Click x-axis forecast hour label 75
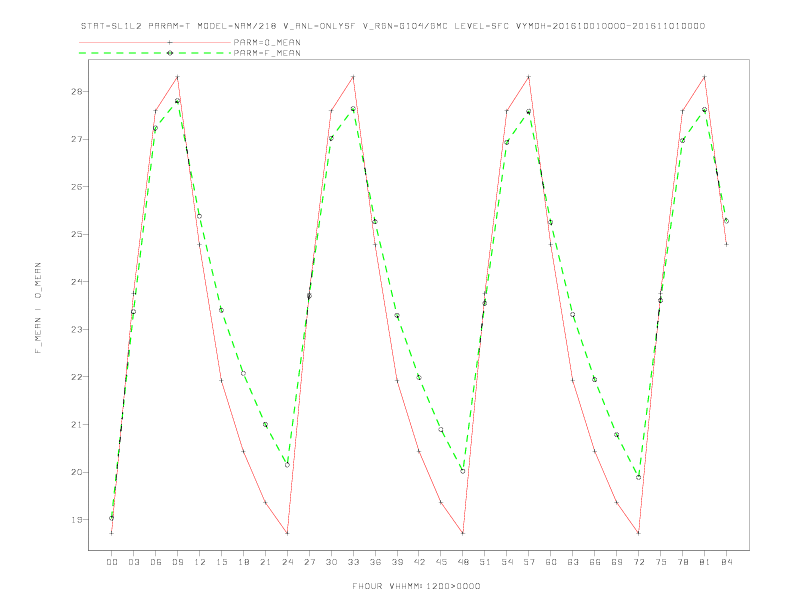The image size is (792, 612). pyautogui.click(x=661, y=562)
